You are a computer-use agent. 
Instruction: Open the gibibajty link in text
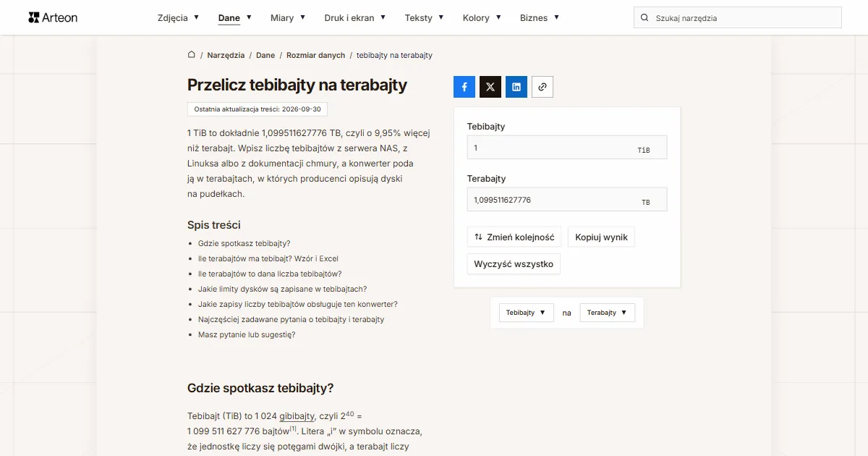[297, 416]
